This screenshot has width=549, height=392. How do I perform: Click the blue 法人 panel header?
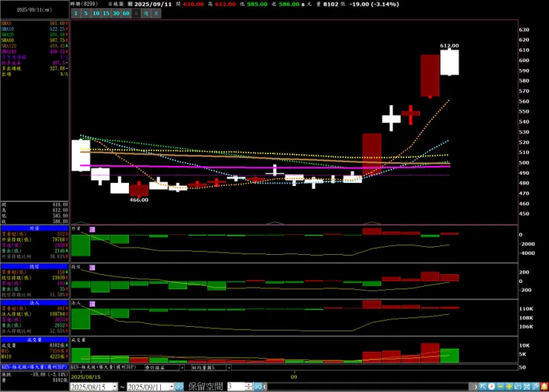tap(34, 303)
